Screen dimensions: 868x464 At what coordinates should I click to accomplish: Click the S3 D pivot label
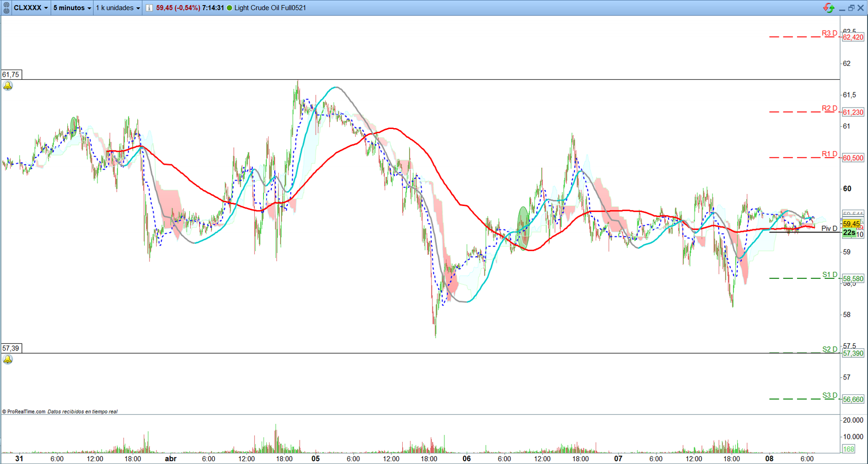tap(830, 395)
